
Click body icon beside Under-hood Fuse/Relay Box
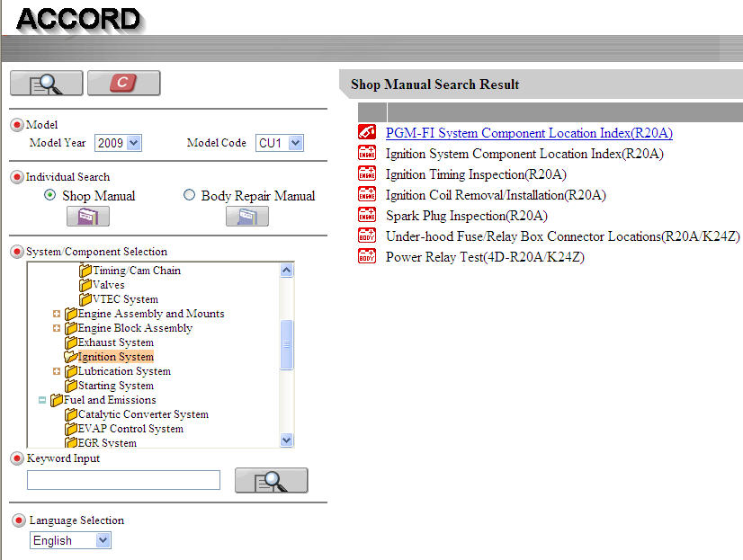point(367,236)
